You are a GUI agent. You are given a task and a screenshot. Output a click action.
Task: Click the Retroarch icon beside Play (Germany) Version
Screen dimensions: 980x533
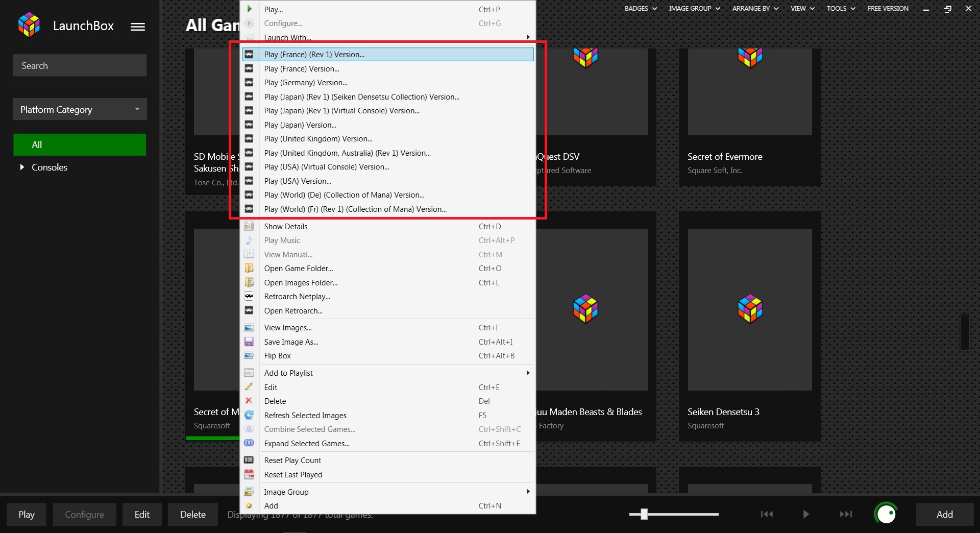[249, 82]
